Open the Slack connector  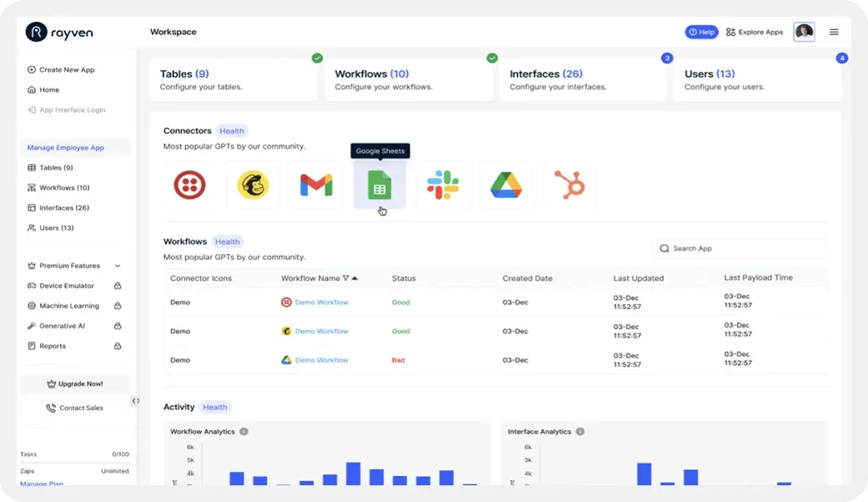(x=443, y=185)
